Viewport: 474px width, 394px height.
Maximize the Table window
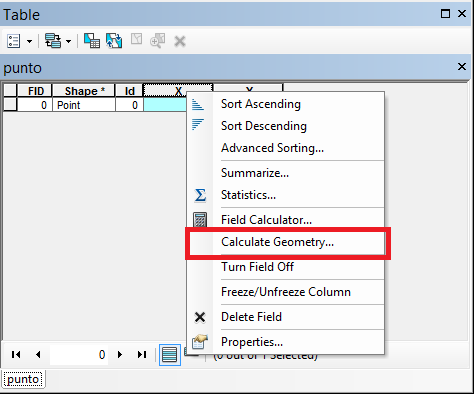click(445, 14)
